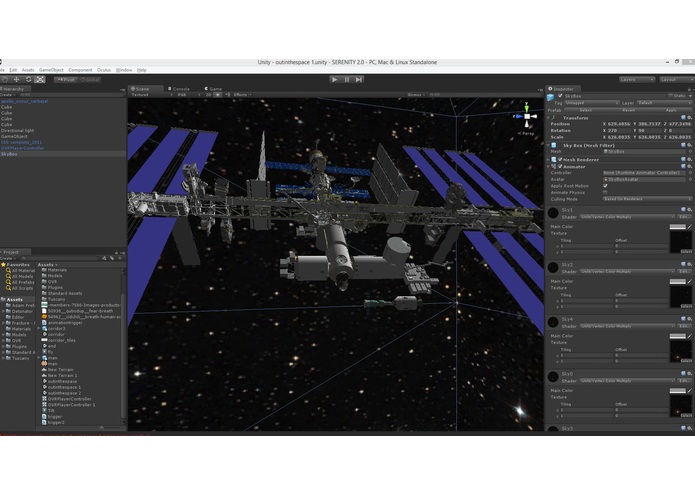
Task: Click the Pause playback button
Action: pos(347,80)
